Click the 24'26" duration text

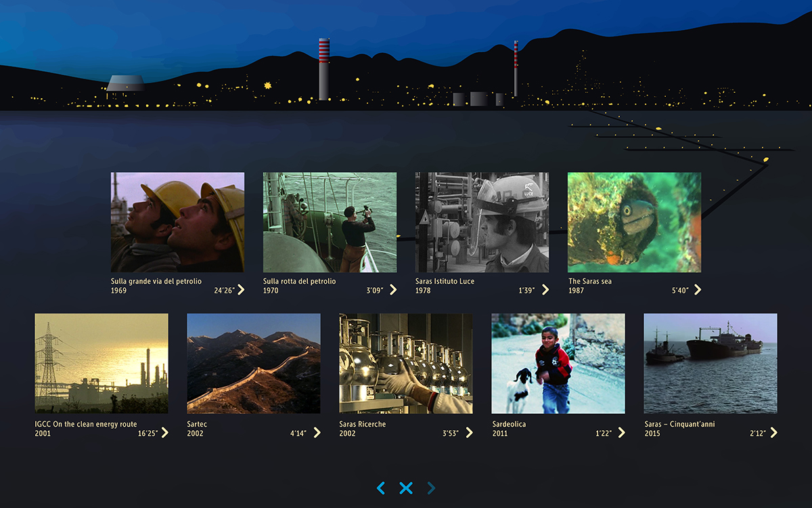pyautogui.click(x=224, y=291)
